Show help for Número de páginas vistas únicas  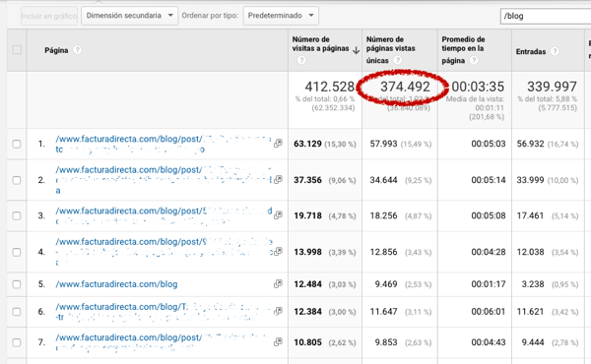(x=398, y=60)
